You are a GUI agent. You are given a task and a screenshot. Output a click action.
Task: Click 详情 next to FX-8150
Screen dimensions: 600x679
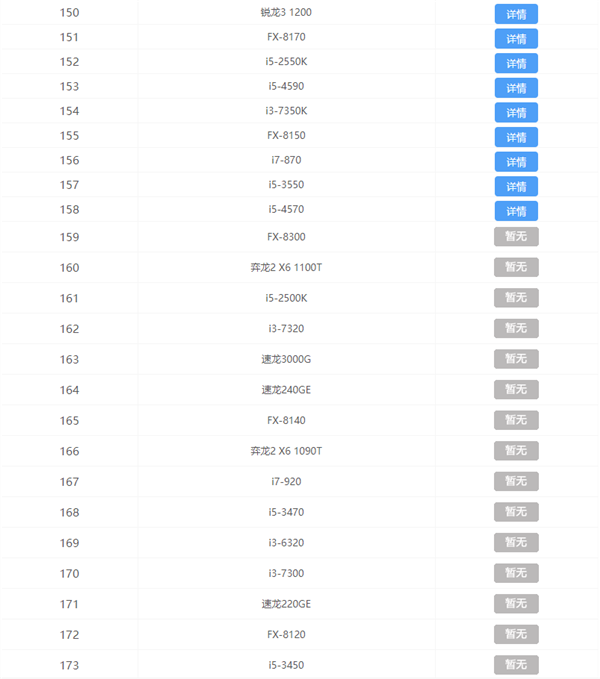[516, 137]
